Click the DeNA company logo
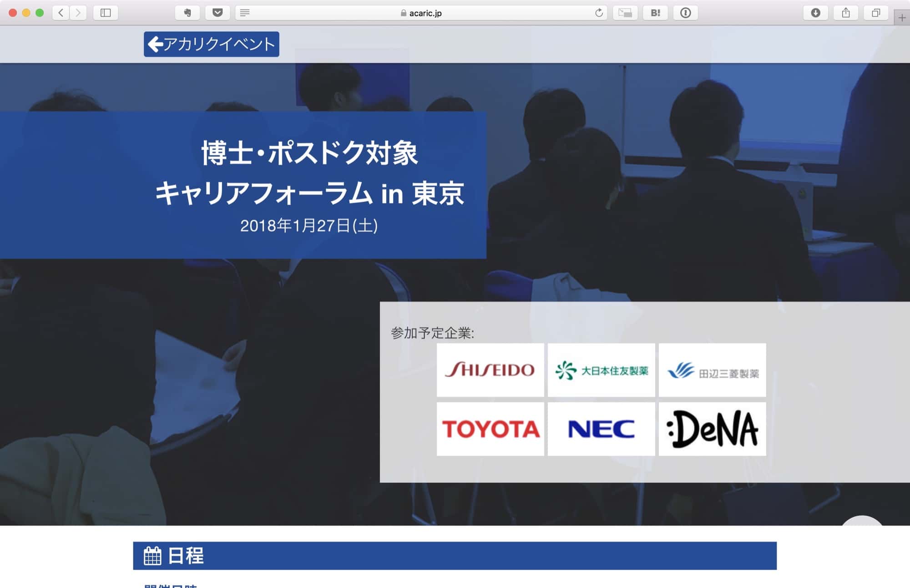Image resolution: width=910 pixels, height=588 pixels. pyautogui.click(x=712, y=429)
